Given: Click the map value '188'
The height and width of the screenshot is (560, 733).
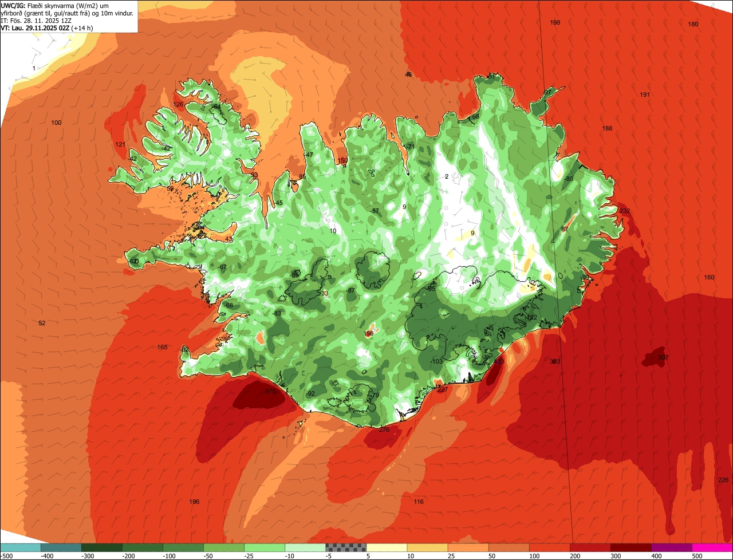Looking at the screenshot, I should pyautogui.click(x=607, y=128).
